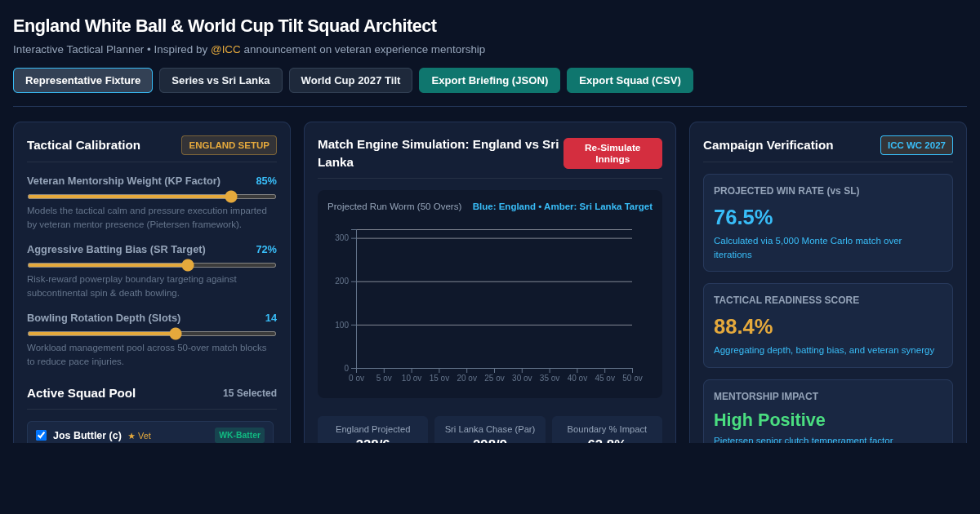Click the Campaign Verification heading

tap(768, 145)
